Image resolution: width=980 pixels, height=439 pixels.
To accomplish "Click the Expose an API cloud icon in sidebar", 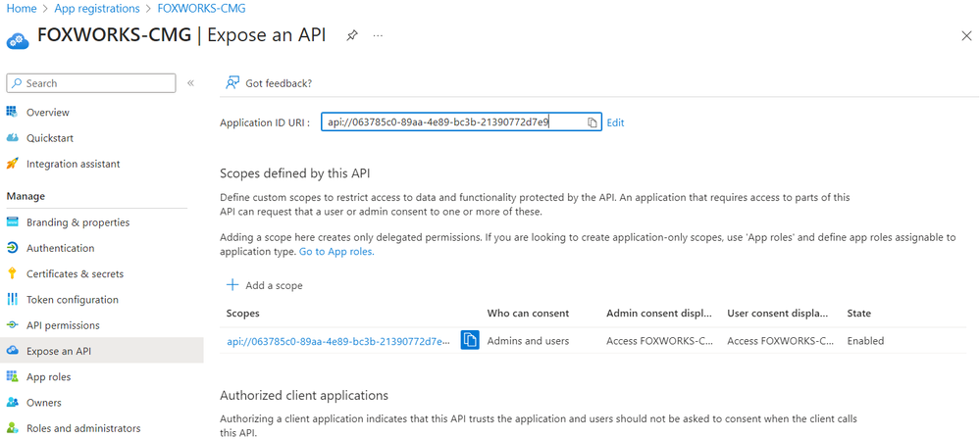I will coord(12,351).
